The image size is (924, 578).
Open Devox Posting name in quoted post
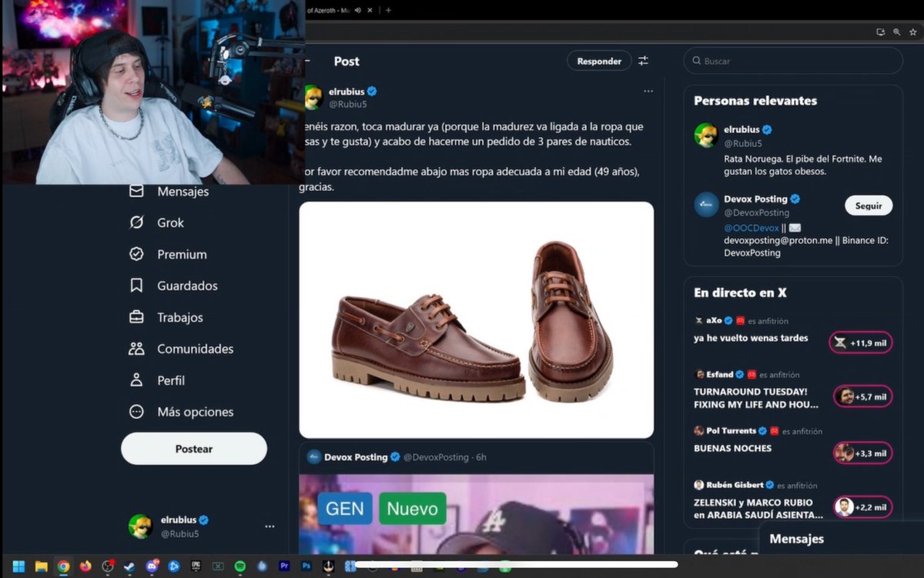point(356,457)
